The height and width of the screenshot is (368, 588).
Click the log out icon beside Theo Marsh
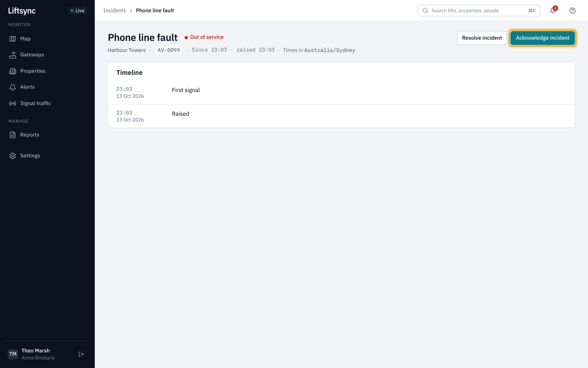pyautogui.click(x=81, y=354)
